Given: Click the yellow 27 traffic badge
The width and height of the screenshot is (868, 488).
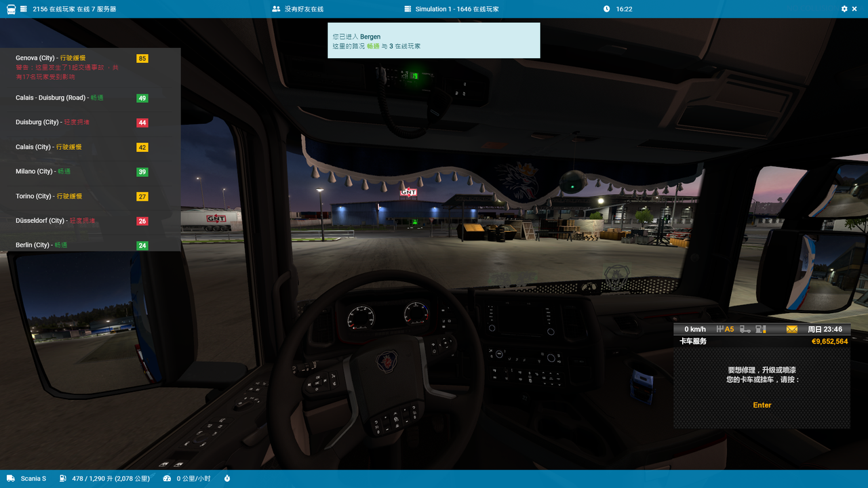Looking at the screenshot, I should pyautogui.click(x=142, y=197).
